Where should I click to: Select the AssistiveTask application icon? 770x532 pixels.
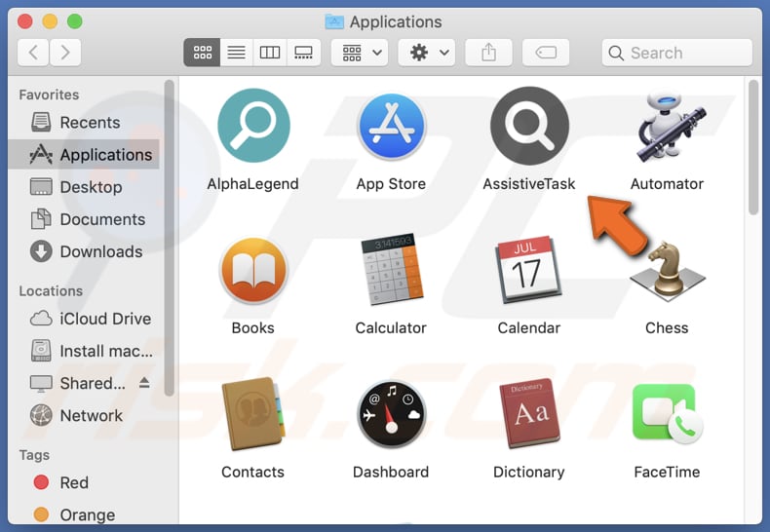(x=529, y=126)
